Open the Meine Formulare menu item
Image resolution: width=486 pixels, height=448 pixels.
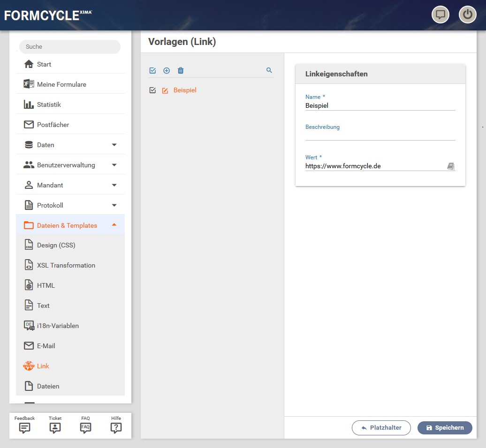[61, 84]
